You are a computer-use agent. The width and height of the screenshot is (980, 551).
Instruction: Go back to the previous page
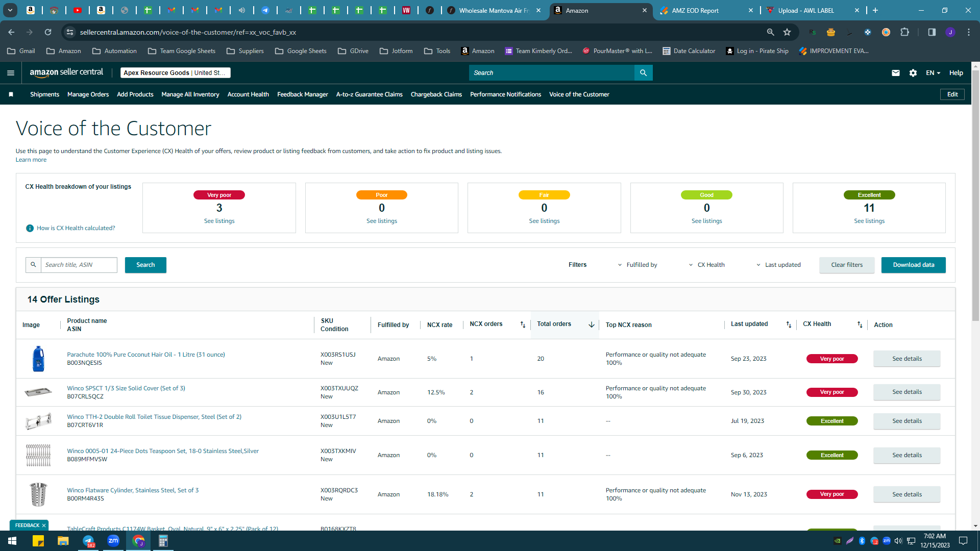[11, 32]
